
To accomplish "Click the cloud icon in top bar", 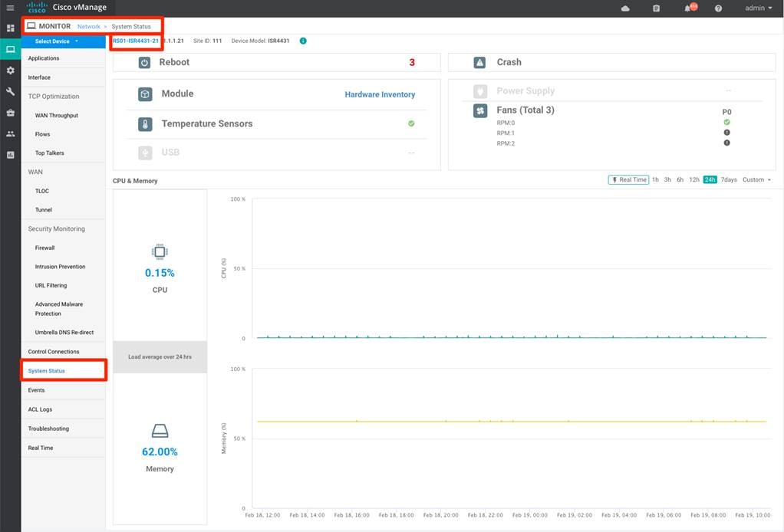I will [625, 8].
